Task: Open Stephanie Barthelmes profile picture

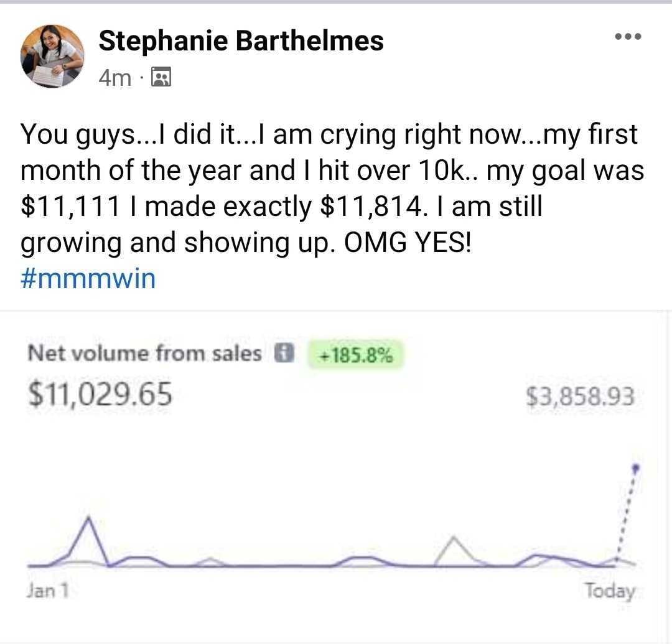Action: click(x=52, y=56)
